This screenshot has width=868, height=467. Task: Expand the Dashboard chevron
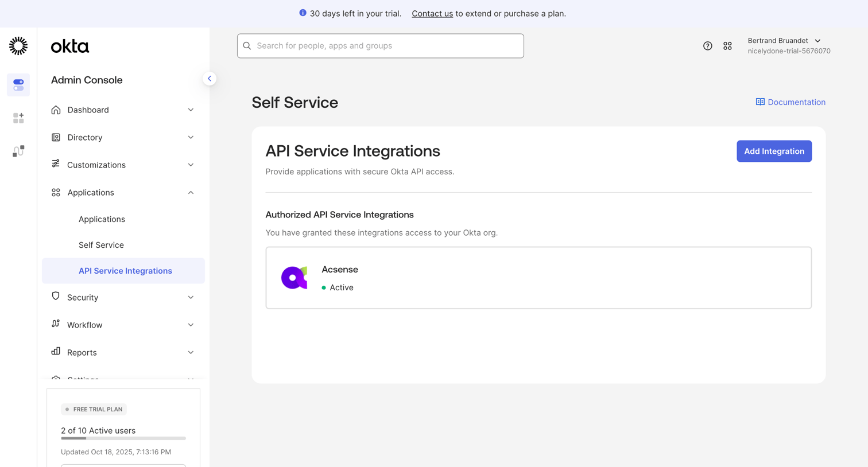(191, 110)
